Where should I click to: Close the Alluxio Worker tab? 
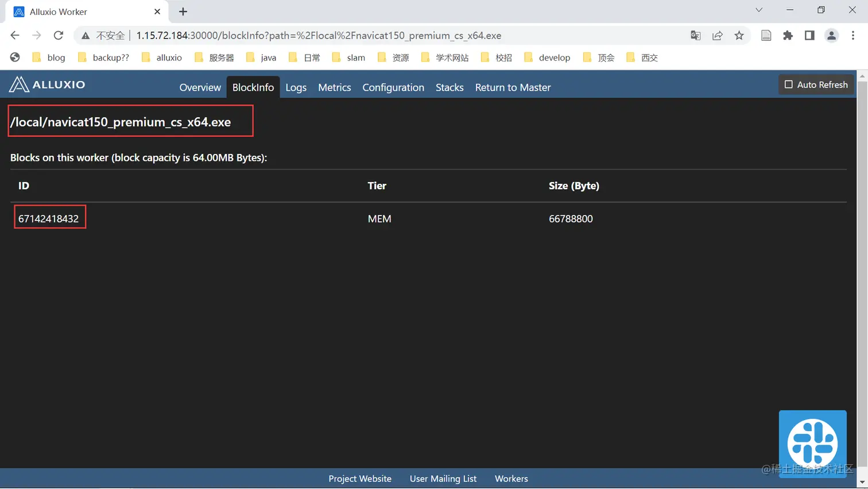tap(157, 11)
